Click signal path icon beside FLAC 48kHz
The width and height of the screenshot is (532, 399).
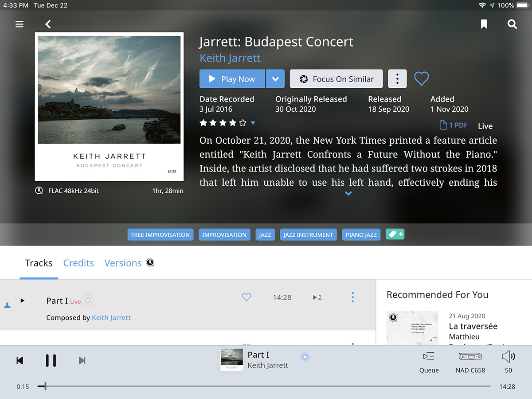click(39, 191)
